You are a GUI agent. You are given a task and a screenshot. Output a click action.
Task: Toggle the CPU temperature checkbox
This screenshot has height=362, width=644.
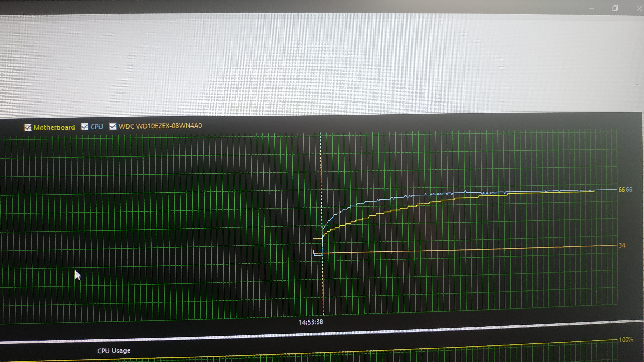click(85, 127)
